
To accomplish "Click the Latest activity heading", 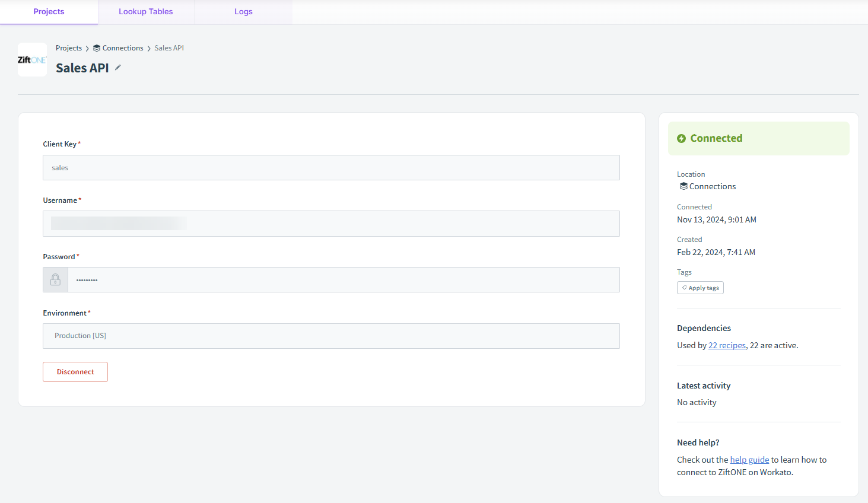I will click(704, 386).
